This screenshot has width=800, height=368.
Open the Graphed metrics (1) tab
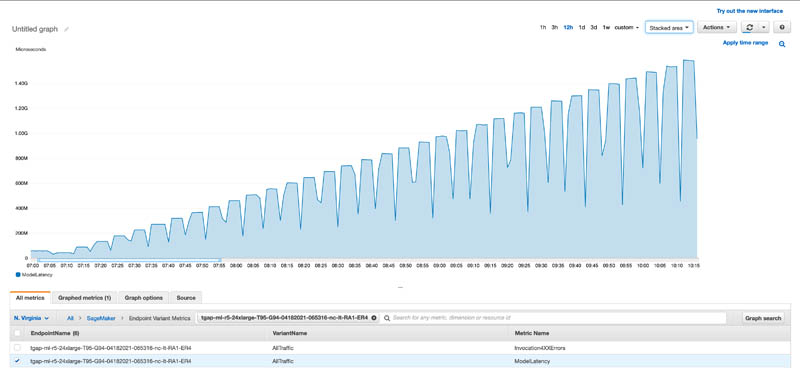(x=84, y=298)
